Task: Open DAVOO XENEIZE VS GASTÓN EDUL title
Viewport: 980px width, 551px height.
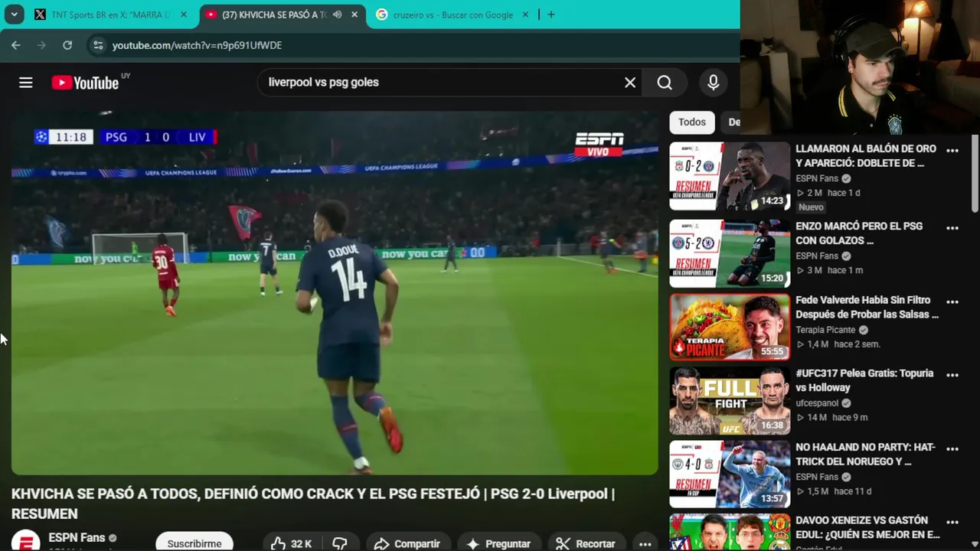Action: point(867,527)
